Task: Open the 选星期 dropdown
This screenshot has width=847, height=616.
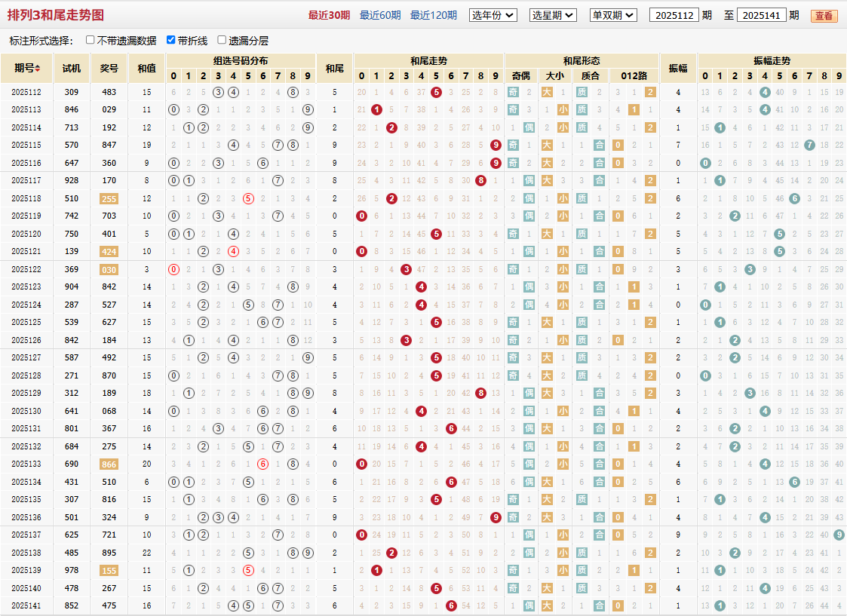Action: click(x=553, y=15)
